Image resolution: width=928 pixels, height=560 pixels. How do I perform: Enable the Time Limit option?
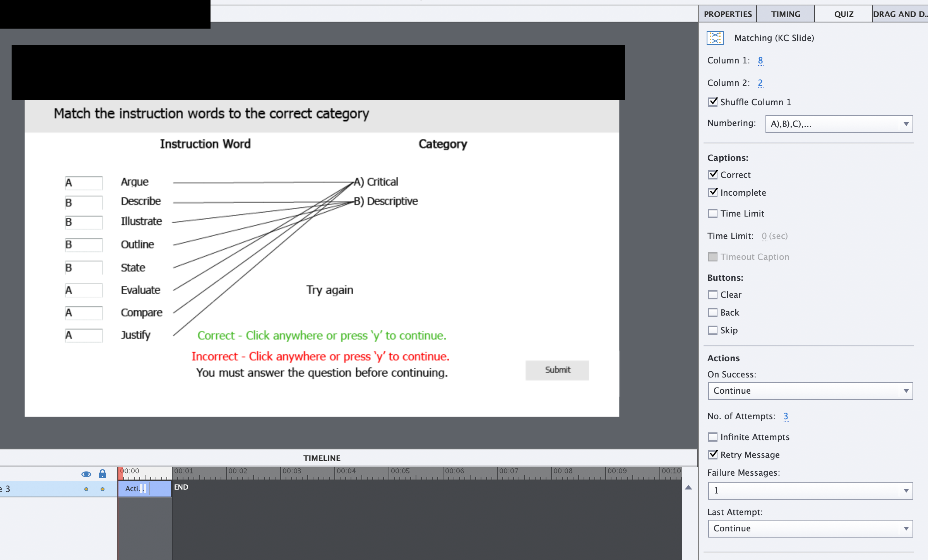tap(713, 213)
